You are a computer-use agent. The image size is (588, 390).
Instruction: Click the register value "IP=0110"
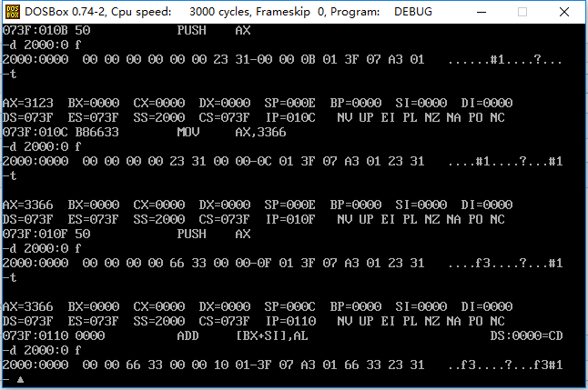pos(290,321)
